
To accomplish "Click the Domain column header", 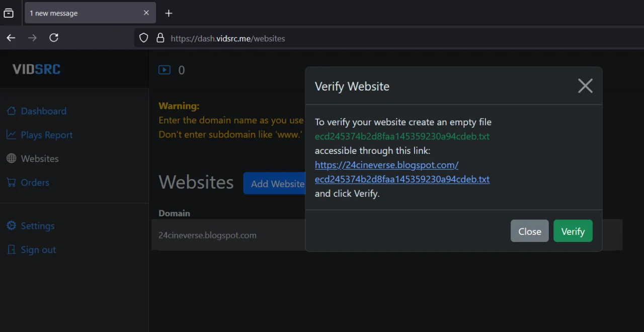I will 174,213.
